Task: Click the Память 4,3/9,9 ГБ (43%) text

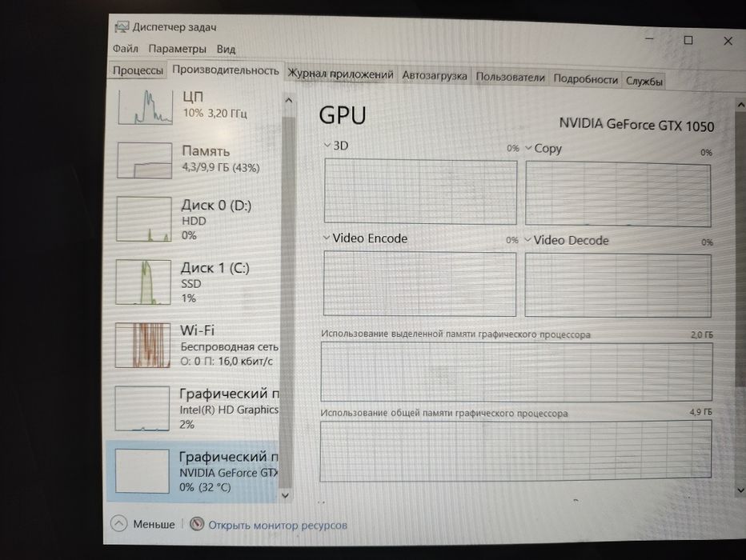Action: coord(221,158)
